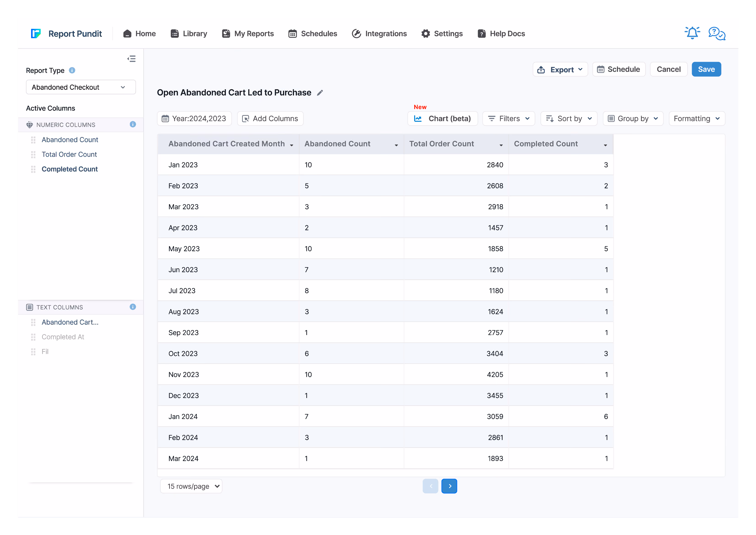Viewport: 756px width, 535px height.
Task: Go to next page of results
Action: click(x=449, y=486)
